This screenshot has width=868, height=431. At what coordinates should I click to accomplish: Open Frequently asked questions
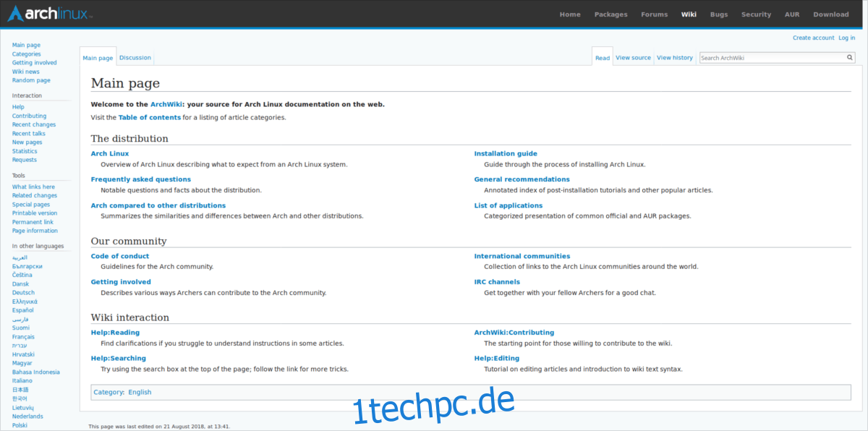(x=141, y=179)
